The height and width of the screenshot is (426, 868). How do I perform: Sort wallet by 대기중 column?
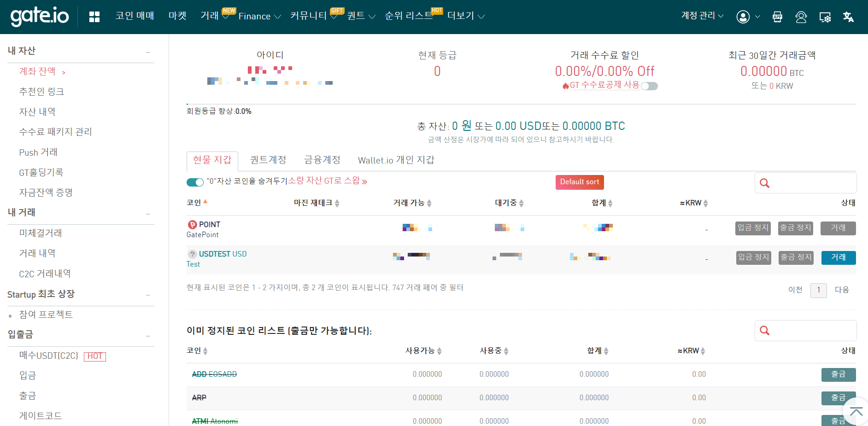(x=522, y=203)
